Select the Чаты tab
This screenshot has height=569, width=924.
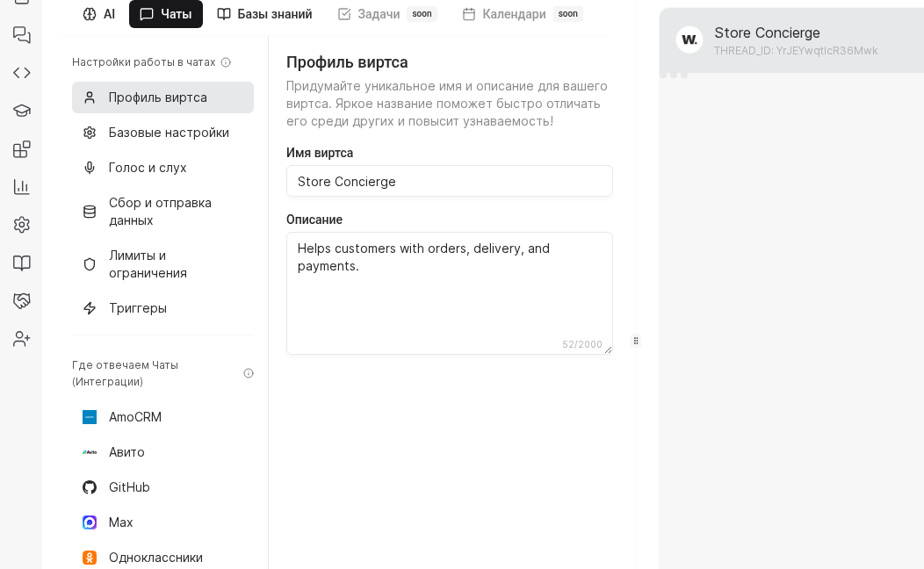pos(166,14)
